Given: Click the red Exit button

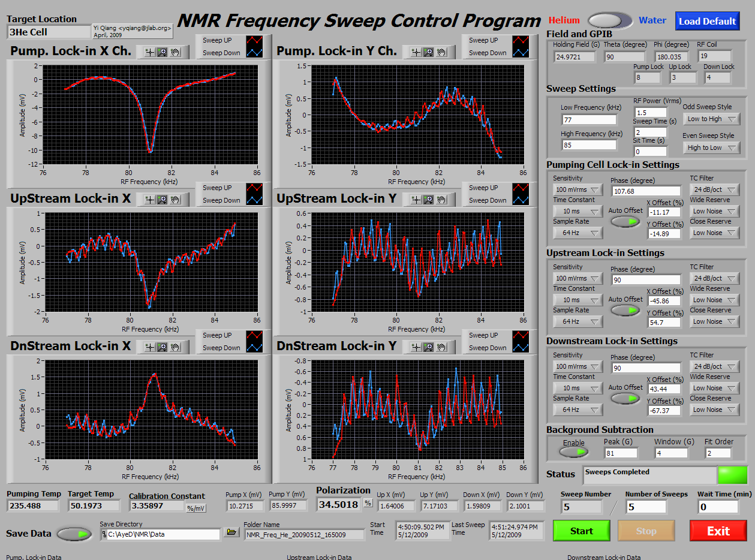Looking at the screenshot, I should [718, 531].
